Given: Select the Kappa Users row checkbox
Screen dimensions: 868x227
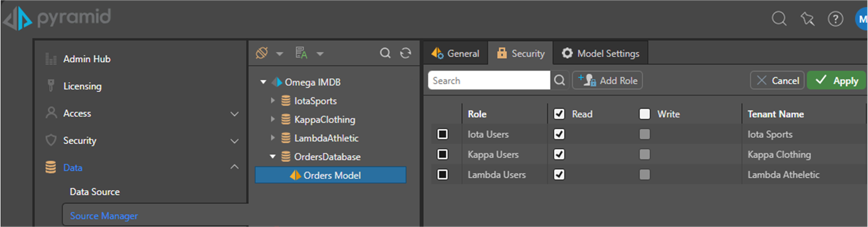Looking at the screenshot, I should click(x=442, y=154).
